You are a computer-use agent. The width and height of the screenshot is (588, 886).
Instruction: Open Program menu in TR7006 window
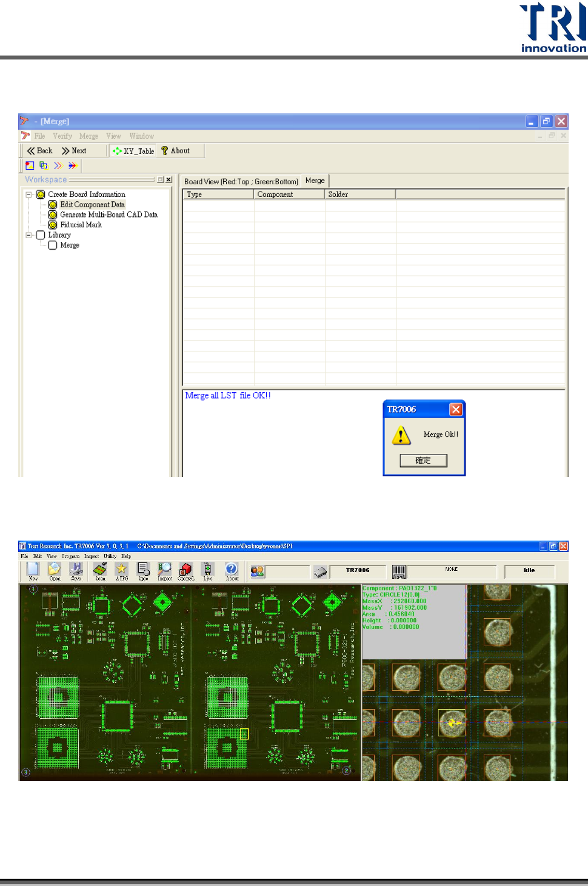point(70,556)
